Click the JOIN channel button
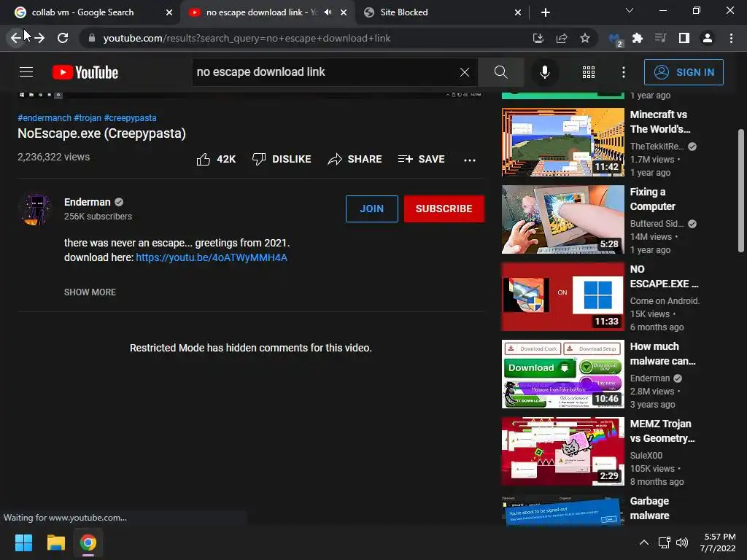 pyautogui.click(x=371, y=209)
